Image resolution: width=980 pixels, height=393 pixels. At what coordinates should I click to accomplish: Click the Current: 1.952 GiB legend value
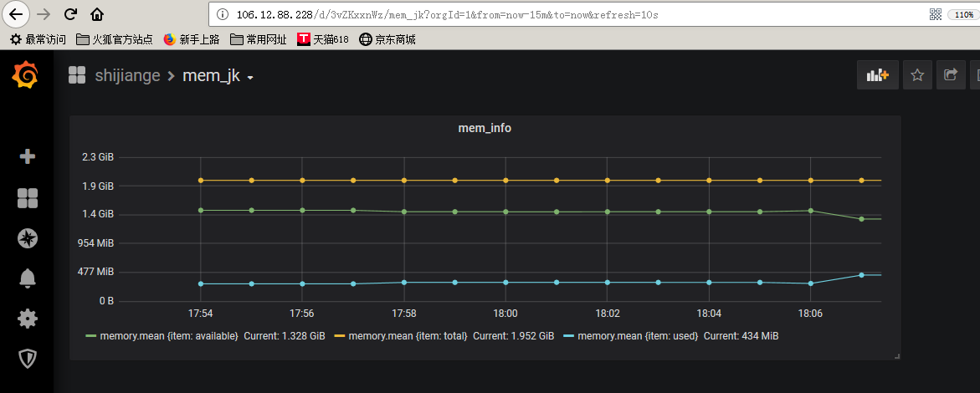pyautogui.click(x=514, y=336)
